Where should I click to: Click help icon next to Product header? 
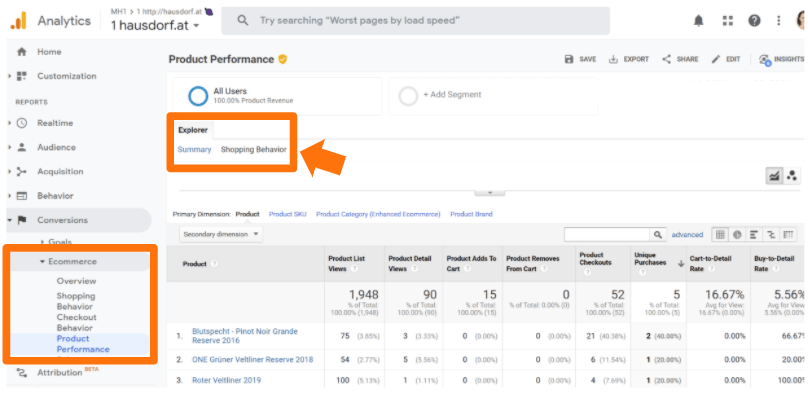pos(214,264)
